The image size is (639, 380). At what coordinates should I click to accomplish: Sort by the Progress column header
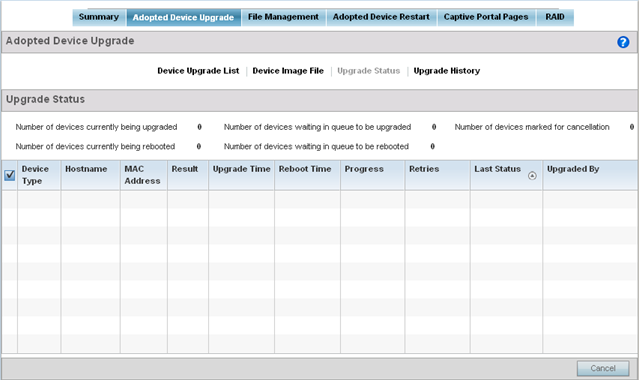[372, 175]
